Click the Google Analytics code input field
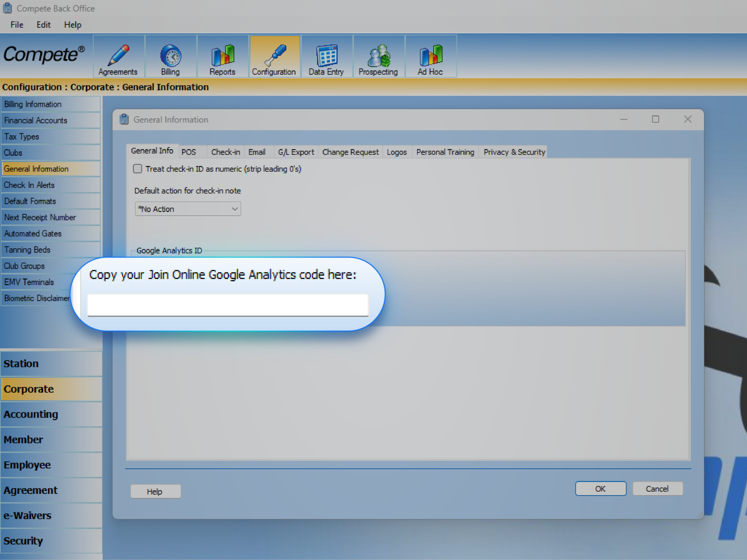 (228, 305)
